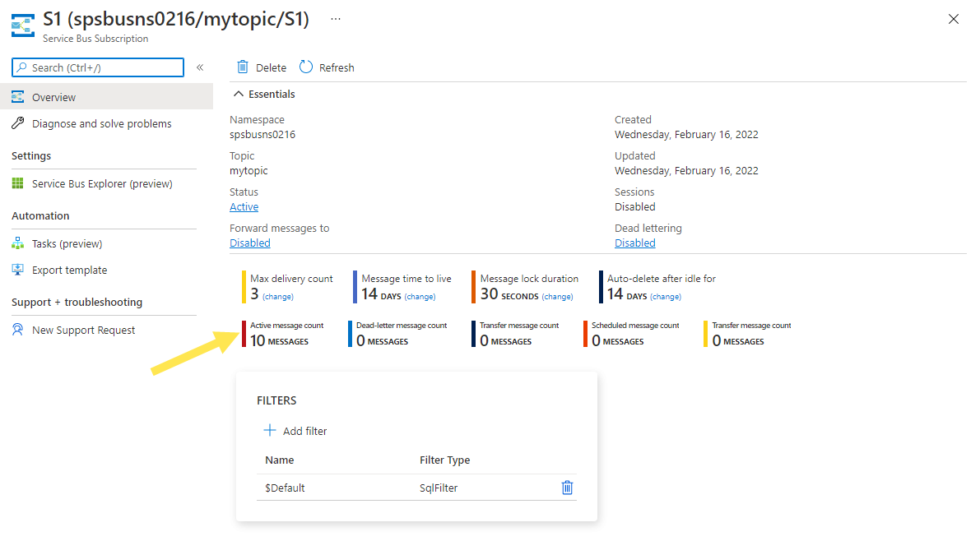Collapse the sidebar with double chevron
Screen dimensions: 980x541
tap(200, 67)
